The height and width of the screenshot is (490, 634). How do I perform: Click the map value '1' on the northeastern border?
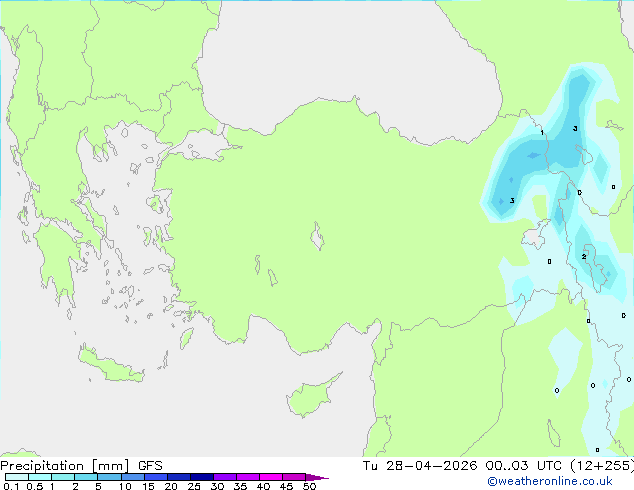(542, 133)
